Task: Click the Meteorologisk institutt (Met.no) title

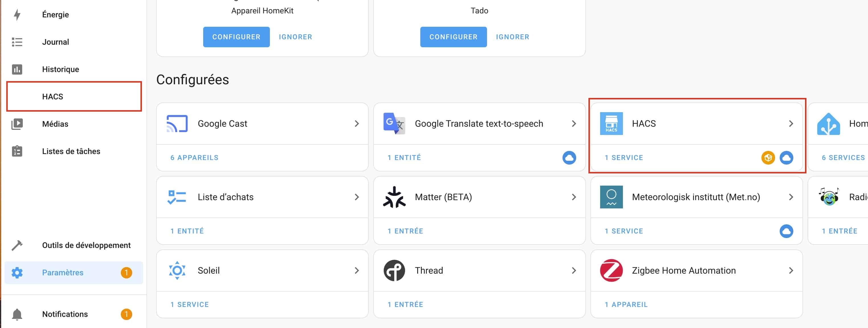Action: pos(696,197)
